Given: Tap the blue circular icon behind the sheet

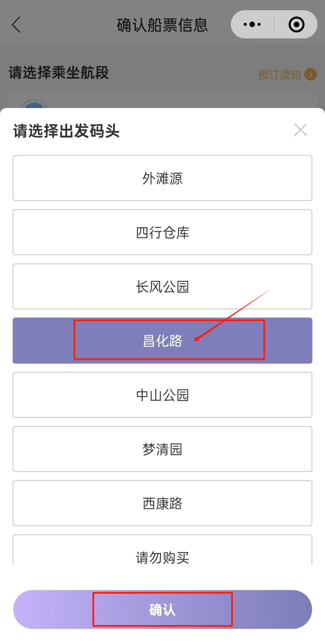Looking at the screenshot, I should [x=35, y=104].
